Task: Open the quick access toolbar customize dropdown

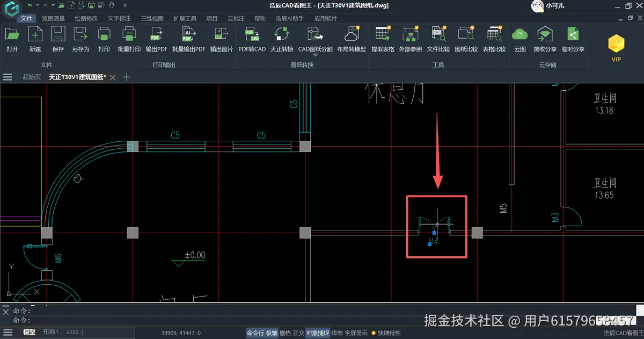Action: pos(125,6)
